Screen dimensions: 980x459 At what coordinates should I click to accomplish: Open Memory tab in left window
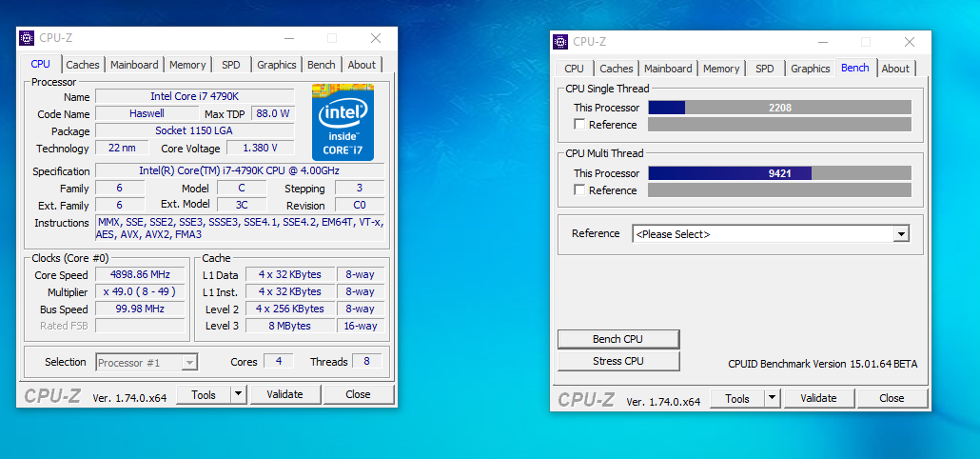(187, 65)
